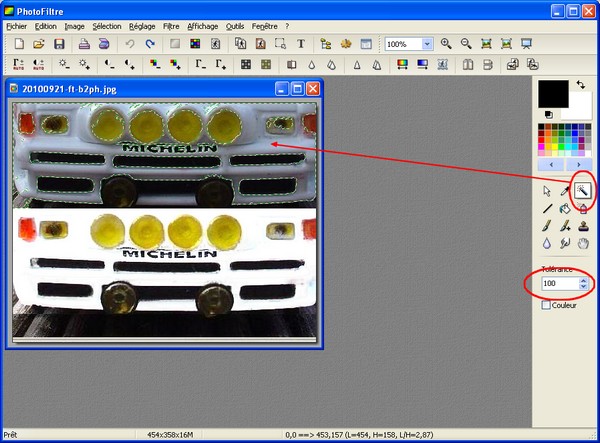Pick the magenta palette swatch
The image size is (600, 443).
click(541, 147)
